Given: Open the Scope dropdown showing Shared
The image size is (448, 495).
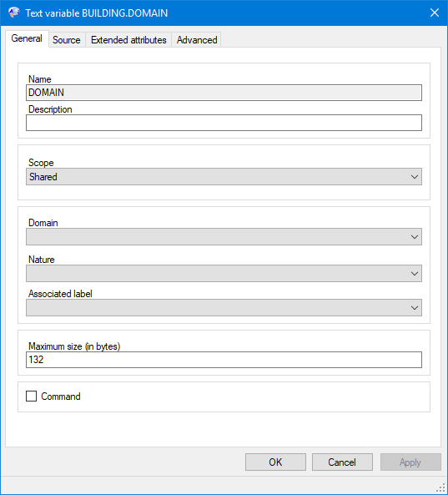Looking at the screenshot, I should pos(224,176).
